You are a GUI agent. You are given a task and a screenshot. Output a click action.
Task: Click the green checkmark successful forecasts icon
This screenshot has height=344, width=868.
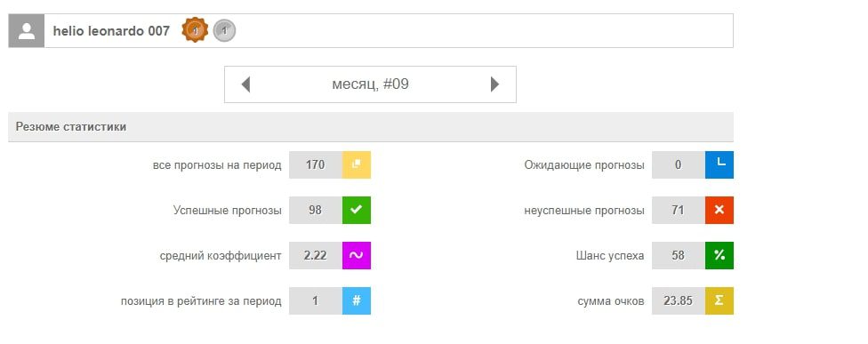tap(357, 210)
